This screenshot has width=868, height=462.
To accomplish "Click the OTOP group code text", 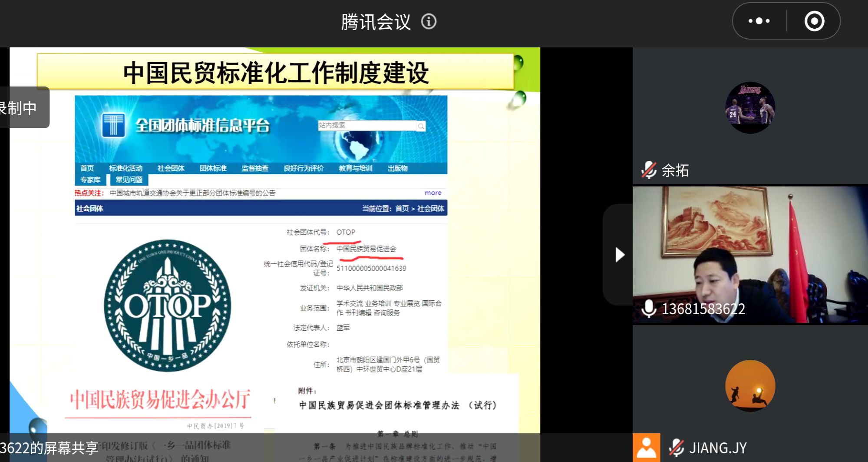I will click(x=346, y=232).
